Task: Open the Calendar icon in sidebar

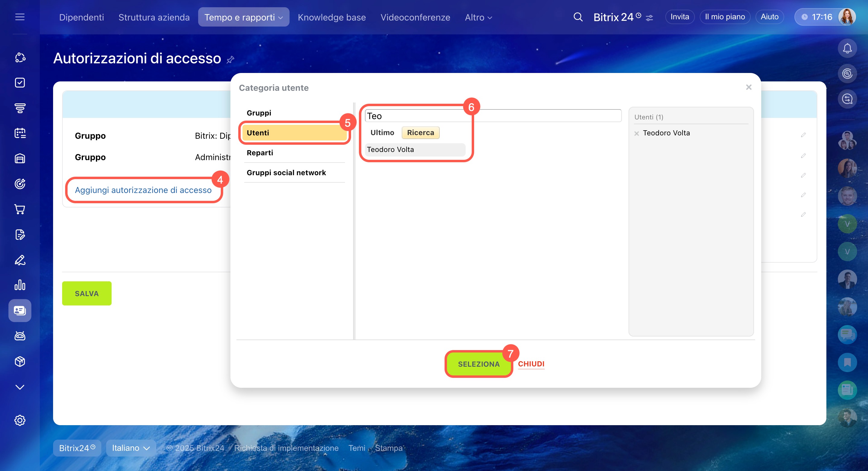Action: pos(20,133)
